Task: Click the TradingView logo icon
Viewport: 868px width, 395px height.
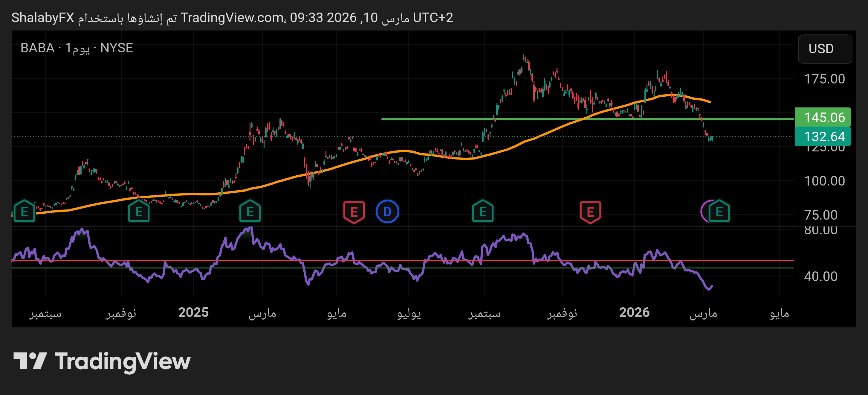Action: pyautogui.click(x=30, y=361)
